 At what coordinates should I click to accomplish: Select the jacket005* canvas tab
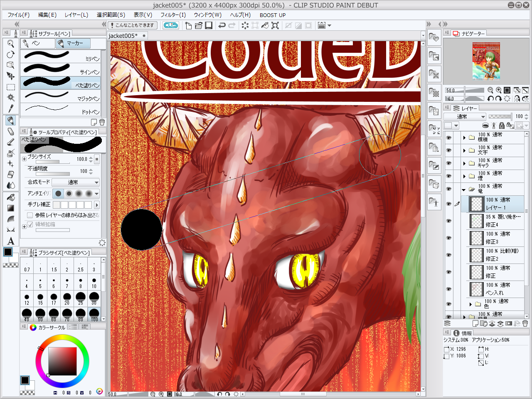(x=127, y=36)
